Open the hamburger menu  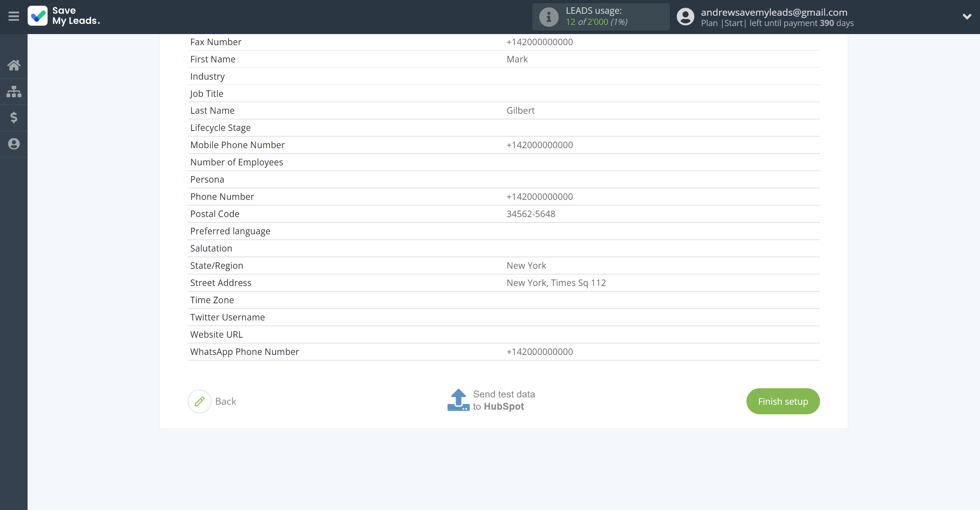click(14, 16)
